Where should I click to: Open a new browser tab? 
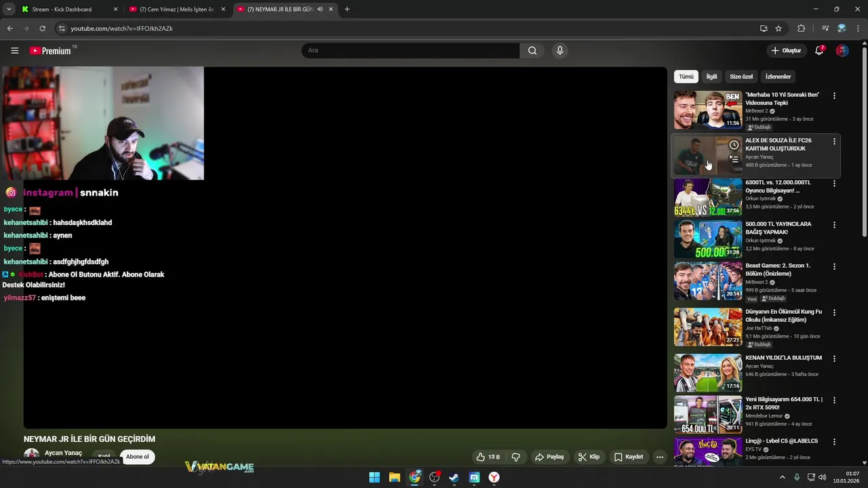click(x=347, y=9)
